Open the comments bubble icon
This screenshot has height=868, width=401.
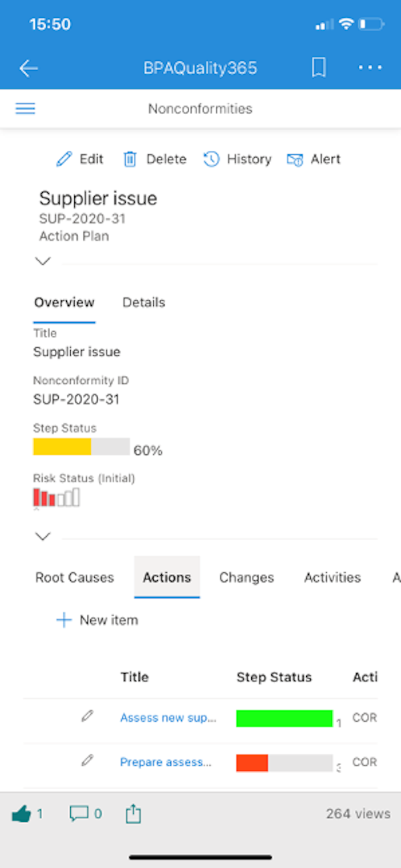pyautogui.click(x=80, y=814)
